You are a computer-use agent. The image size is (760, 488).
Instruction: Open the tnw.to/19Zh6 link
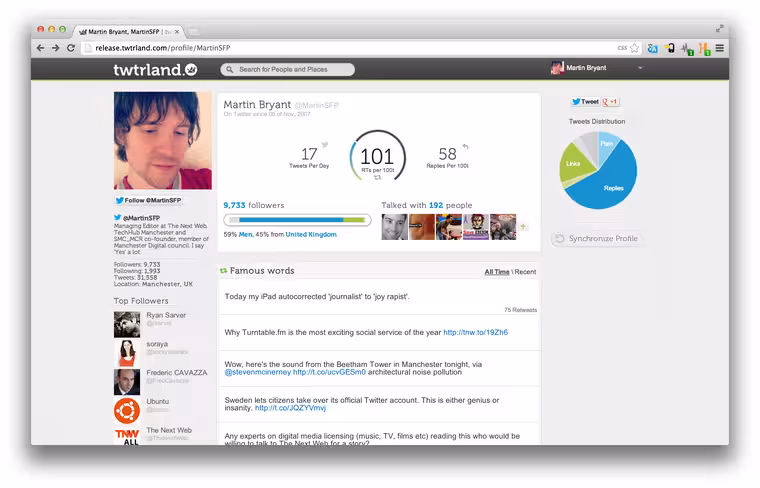click(475, 332)
